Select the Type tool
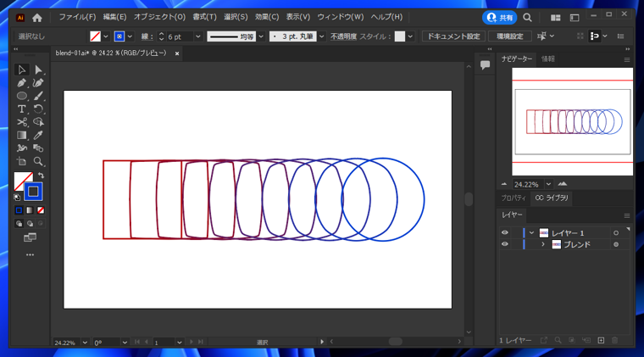This screenshot has width=644, height=357. [x=22, y=109]
